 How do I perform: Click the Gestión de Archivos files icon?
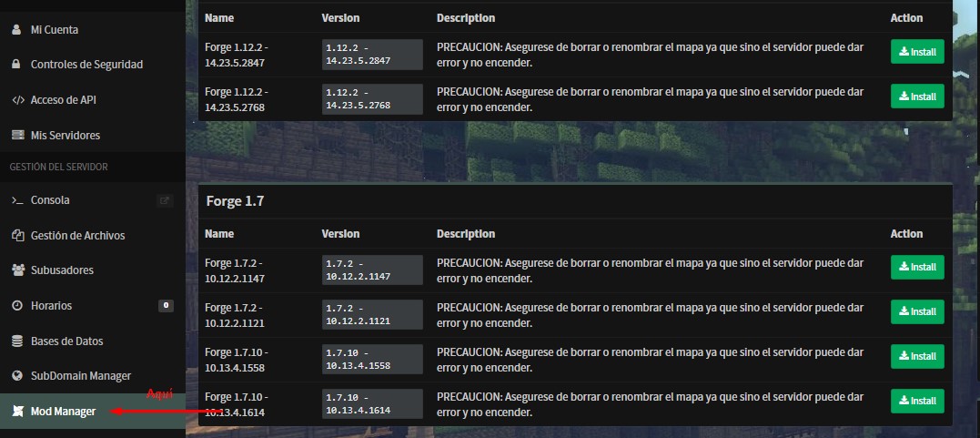(x=17, y=236)
